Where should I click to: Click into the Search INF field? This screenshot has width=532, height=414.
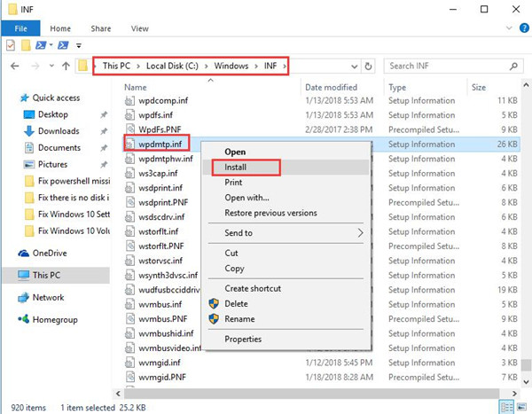[453, 66]
